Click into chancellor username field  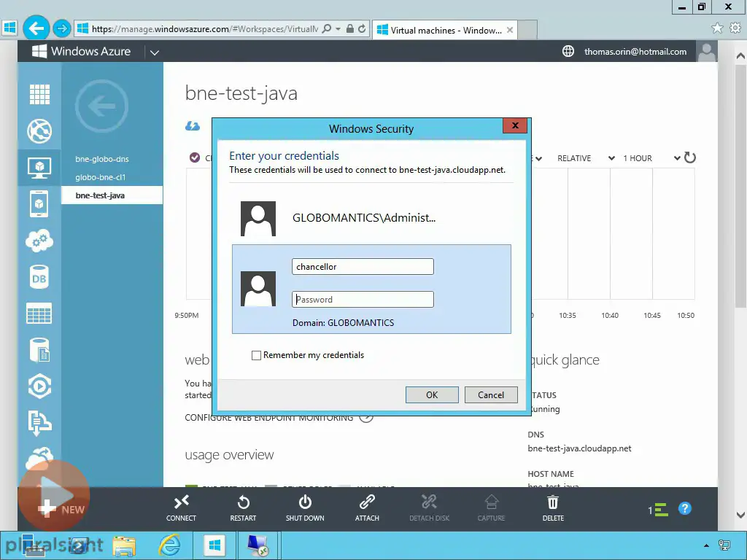pos(363,267)
